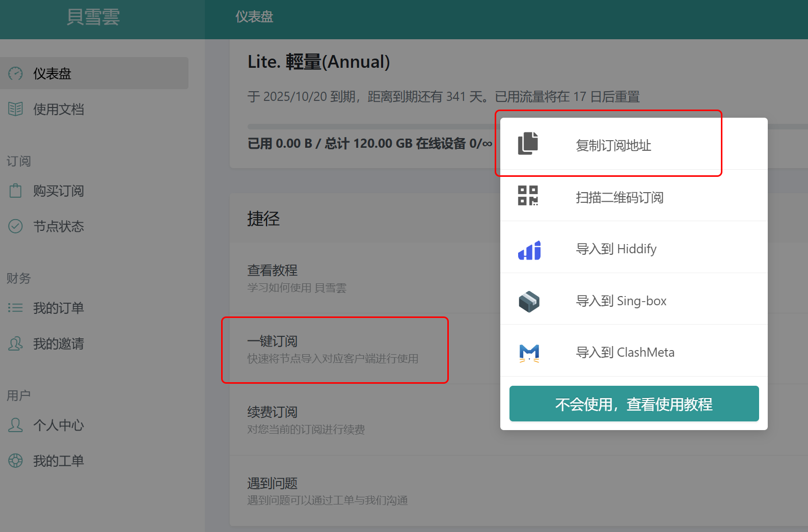Click the dashboard gauge icon in sidebar
Image resolution: width=808 pixels, height=532 pixels.
point(15,73)
